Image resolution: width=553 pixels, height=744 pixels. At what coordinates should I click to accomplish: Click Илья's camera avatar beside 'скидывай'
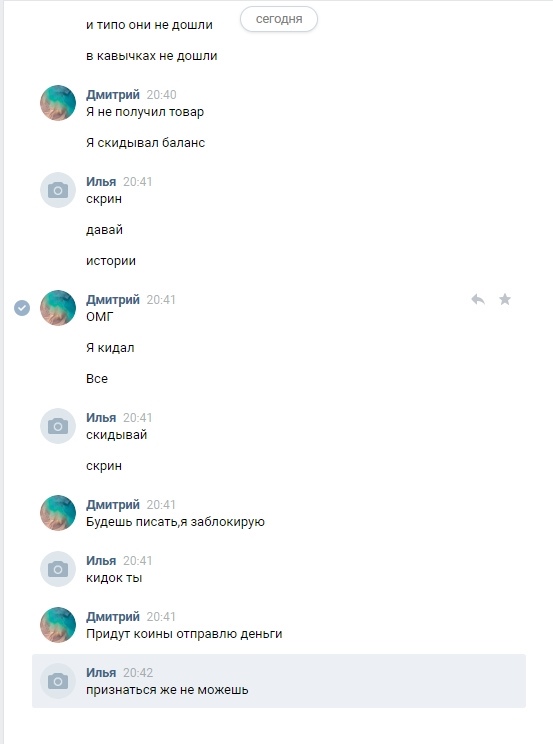[x=58, y=426]
